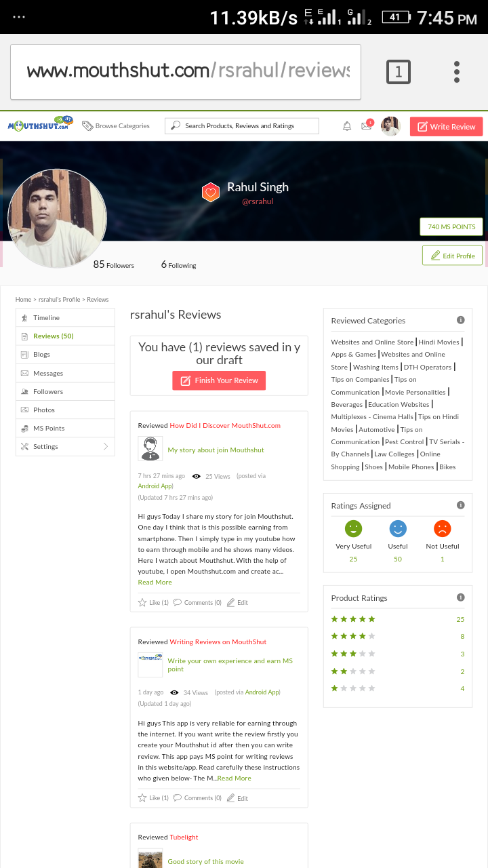This screenshot has width=488, height=868.
Task: Select the Very Useful smiley rating
Action: pyautogui.click(x=353, y=528)
